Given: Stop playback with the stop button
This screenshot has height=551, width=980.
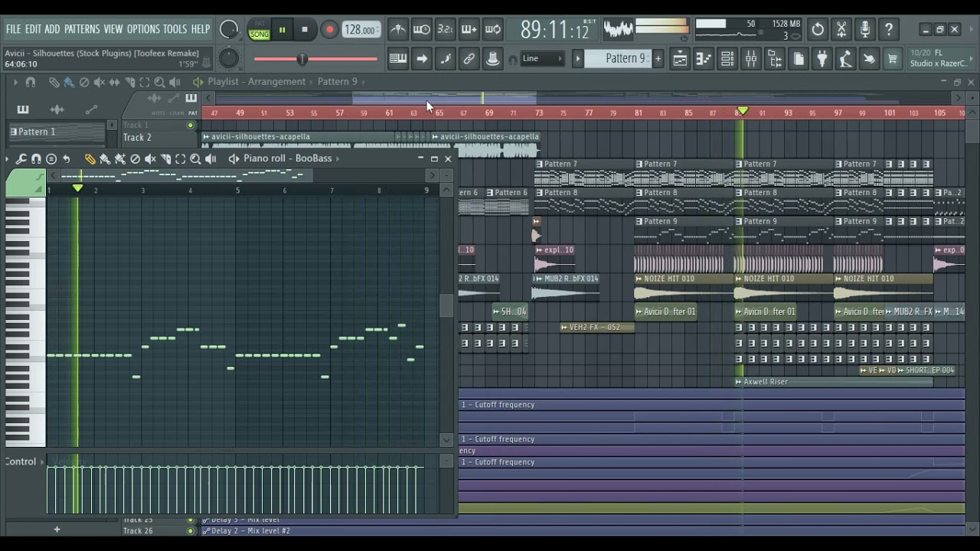Looking at the screenshot, I should click(x=305, y=30).
